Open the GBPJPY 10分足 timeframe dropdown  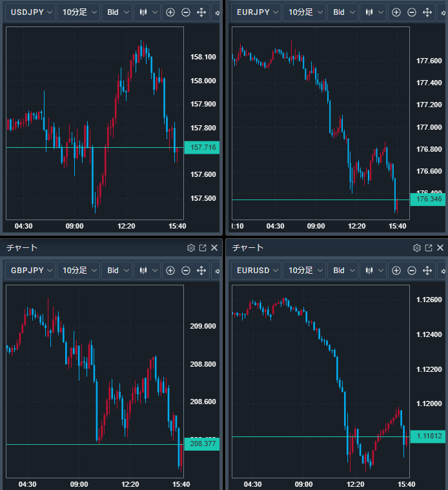pos(79,271)
